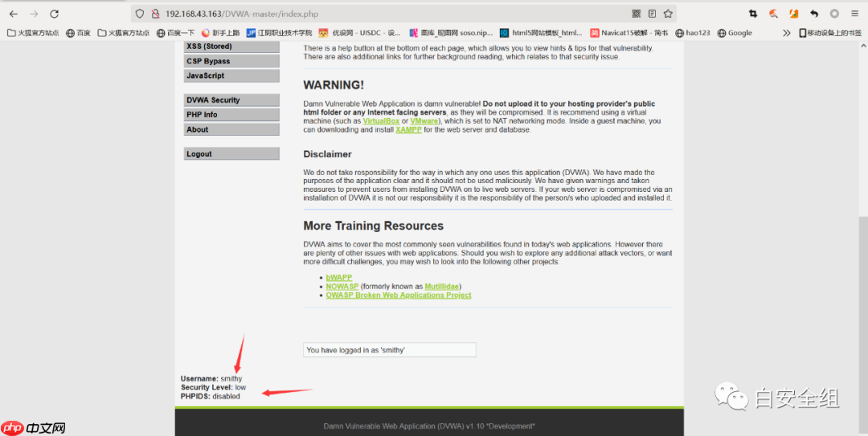Image resolution: width=868 pixels, height=436 pixels.
Task: Click the orange square extension icon
Action: (x=794, y=14)
